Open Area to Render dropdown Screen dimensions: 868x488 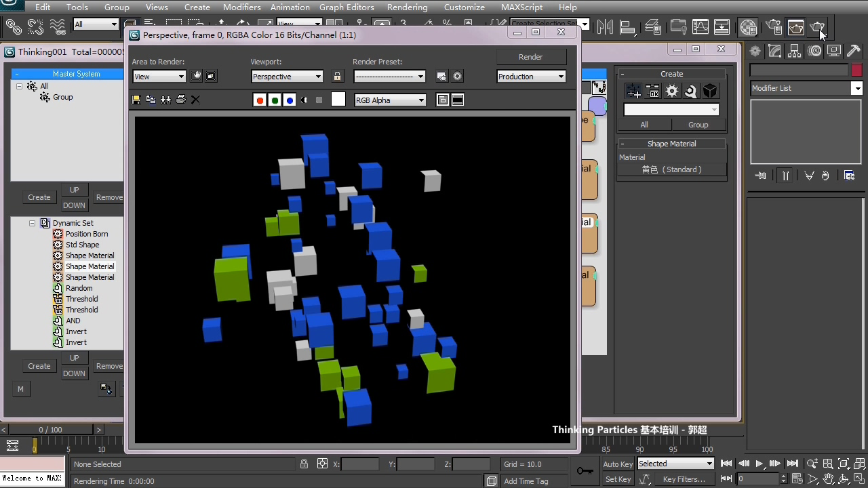click(x=159, y=77)
